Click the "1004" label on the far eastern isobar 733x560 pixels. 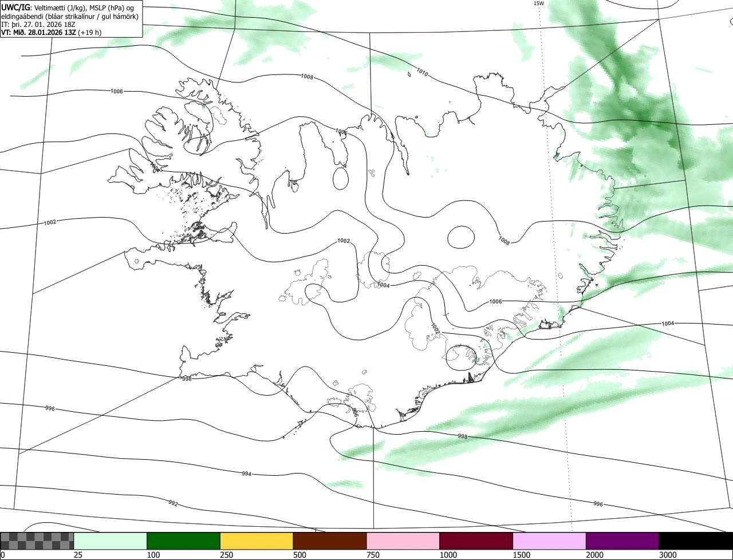(x=668, y=324)
